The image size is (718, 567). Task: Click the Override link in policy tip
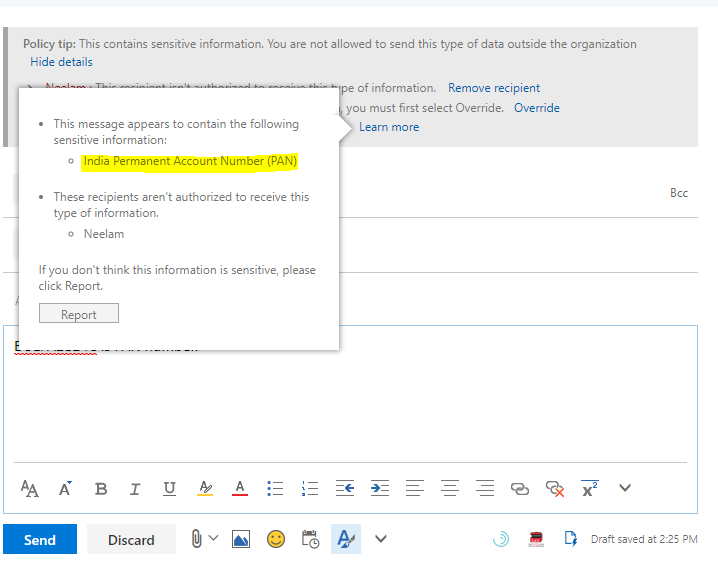coord(537,108)
